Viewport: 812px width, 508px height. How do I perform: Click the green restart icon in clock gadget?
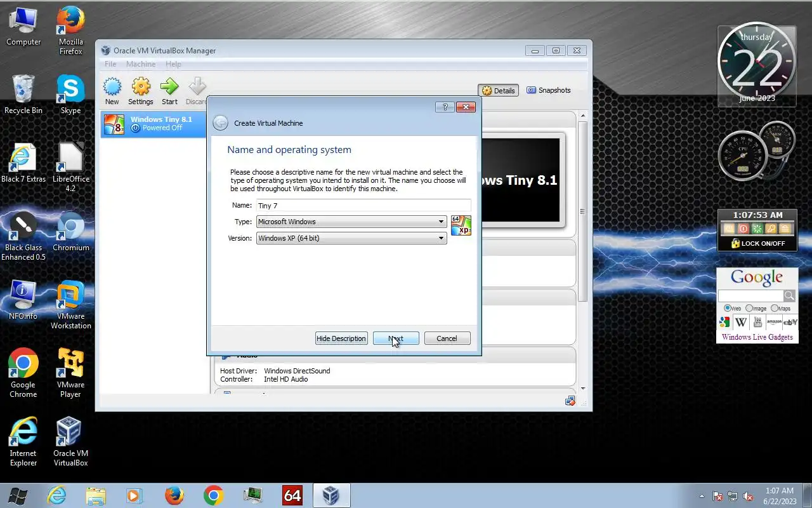coord(757,229)
